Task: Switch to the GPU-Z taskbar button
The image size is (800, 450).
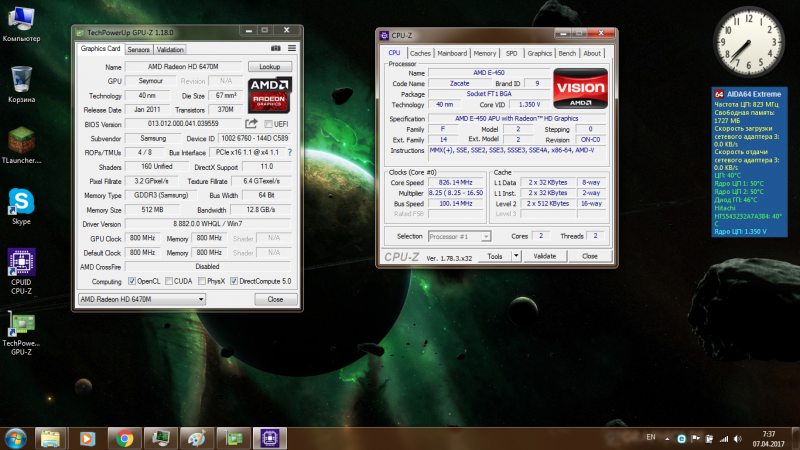Action: (234, 438)
